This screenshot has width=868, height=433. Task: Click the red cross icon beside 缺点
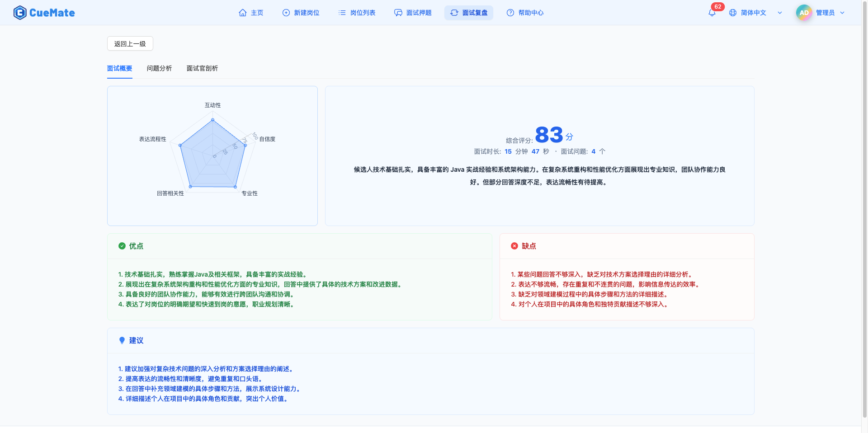[514, 246]
